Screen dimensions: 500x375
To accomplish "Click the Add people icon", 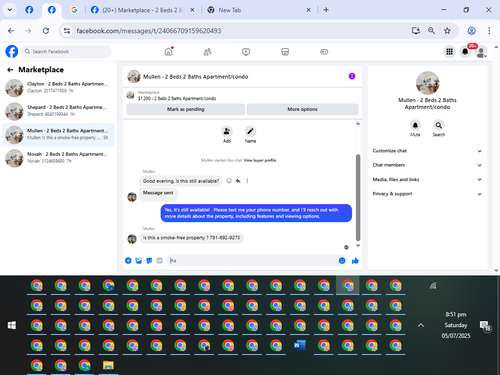I will [x=227, y=131].
